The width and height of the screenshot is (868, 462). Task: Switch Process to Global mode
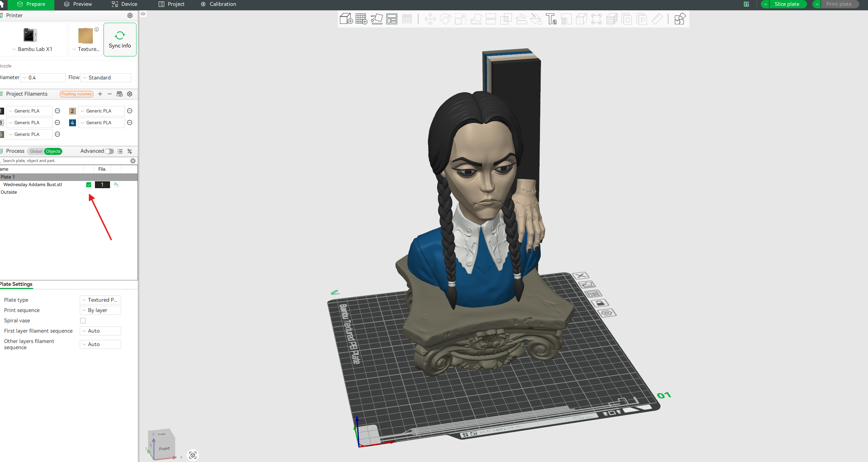[36, 151]
